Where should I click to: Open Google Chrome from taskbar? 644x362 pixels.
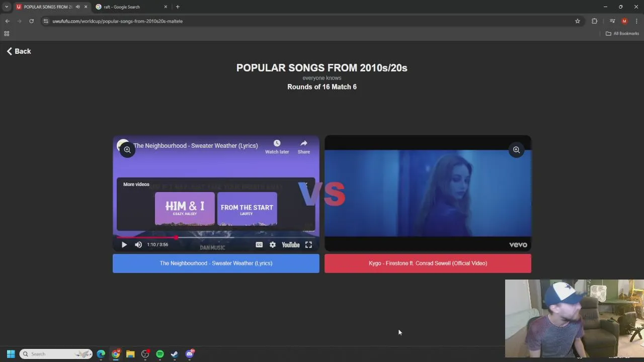click(116, 354)
